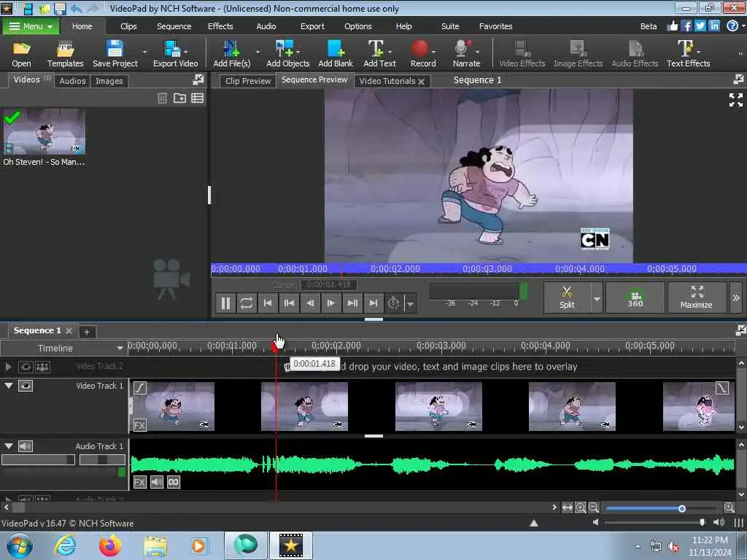Click the fade-out transition icon on last clip
The height and width of the screenshot is (560, 747).
[x=722, y=388]
